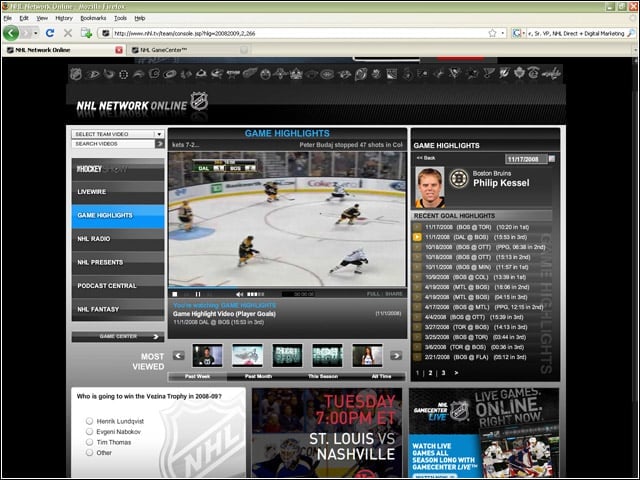
Task: Select the Los Angeles Kings team logo
Action: point(296,74)
